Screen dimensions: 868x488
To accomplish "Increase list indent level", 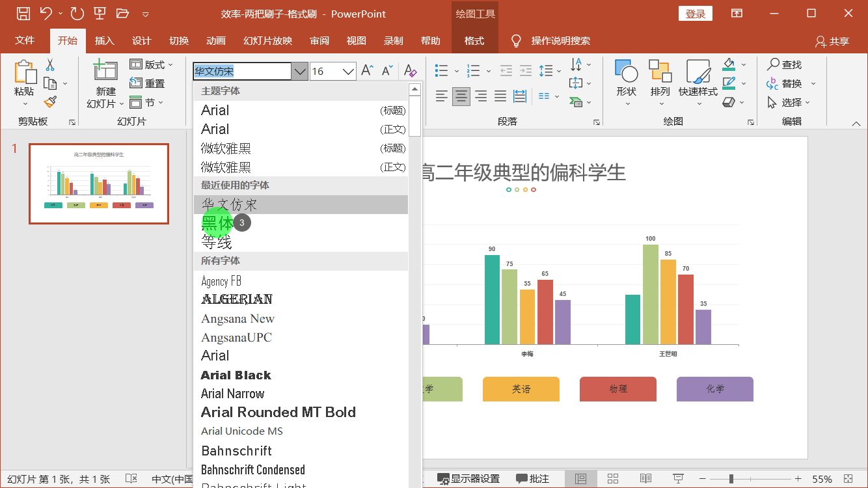I will (x=526, y=70).
